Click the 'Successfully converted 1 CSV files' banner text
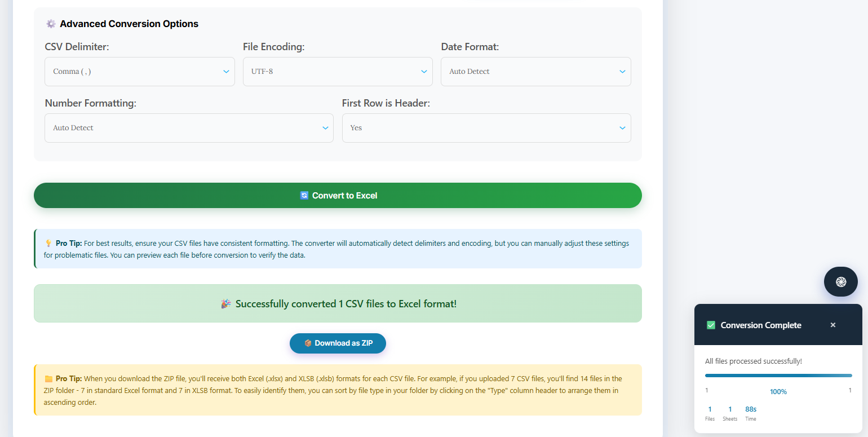 346,304
